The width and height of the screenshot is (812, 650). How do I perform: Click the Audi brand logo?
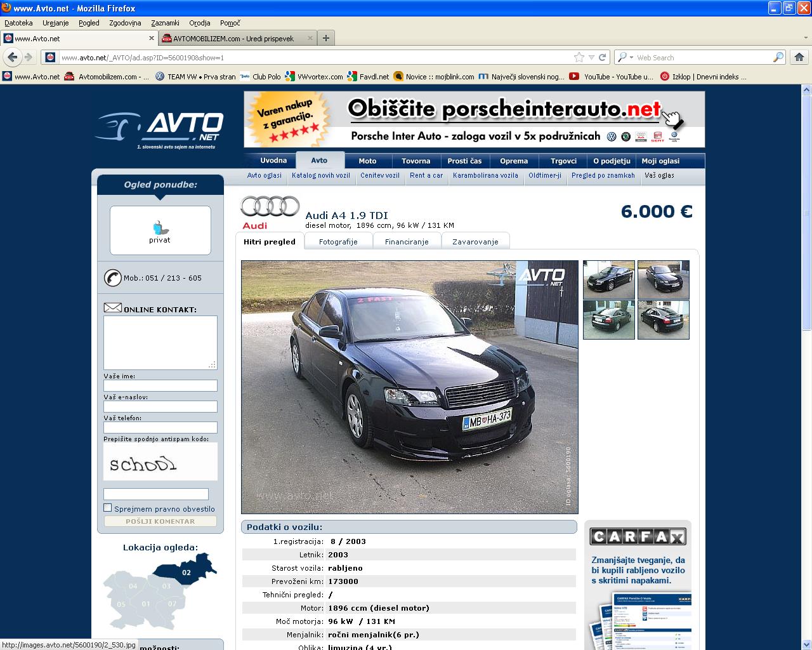pyautogui.click(x=270, y=212)
